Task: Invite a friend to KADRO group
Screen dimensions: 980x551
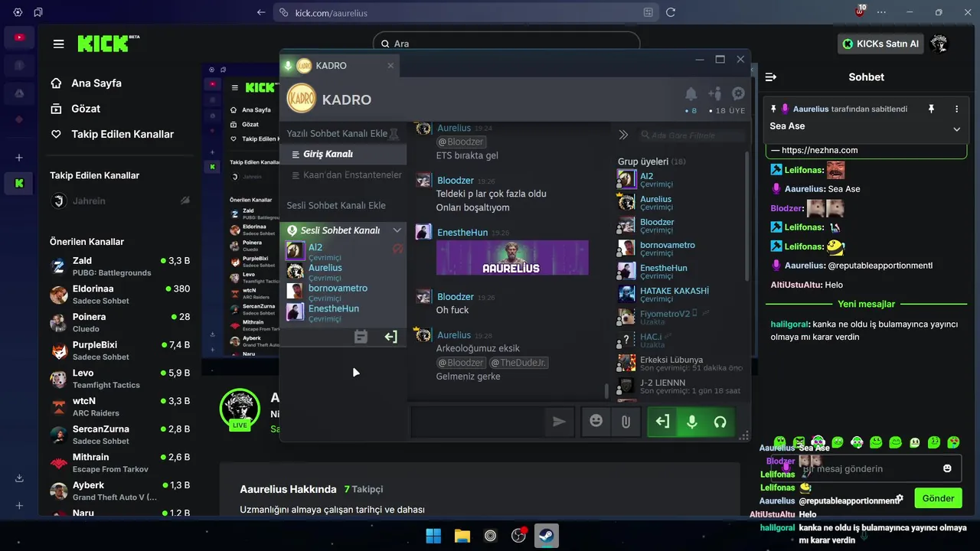Action: pyautogui.click(x=715, y=94)
